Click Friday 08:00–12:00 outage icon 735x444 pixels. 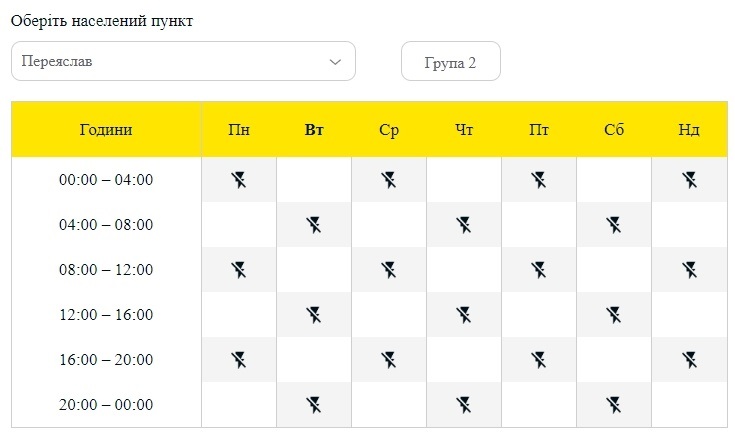click(539, 270)
